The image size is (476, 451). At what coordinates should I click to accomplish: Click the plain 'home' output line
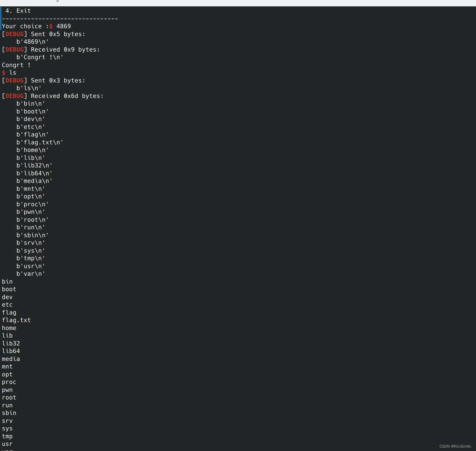tap(9, 328)
